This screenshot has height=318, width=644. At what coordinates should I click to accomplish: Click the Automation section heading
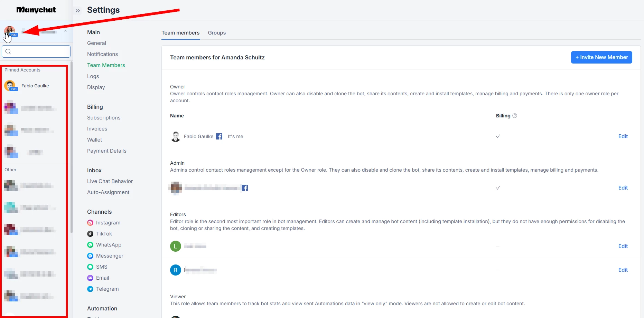(x=102, y=308)
